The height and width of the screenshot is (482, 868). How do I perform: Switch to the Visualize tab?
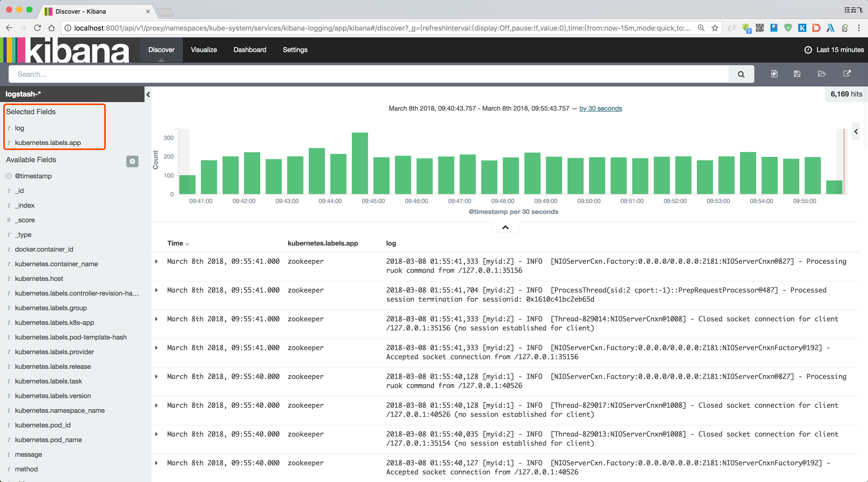tap(204, 50)
